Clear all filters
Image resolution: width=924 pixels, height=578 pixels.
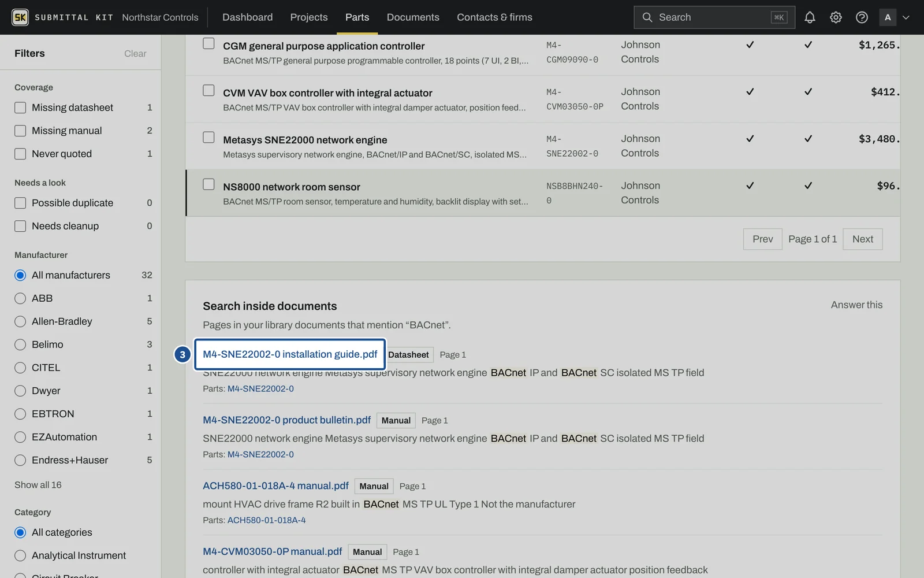135,53
